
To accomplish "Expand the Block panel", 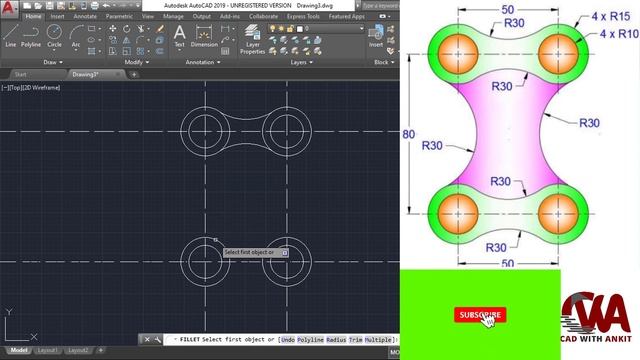I will tap(384, 62).
